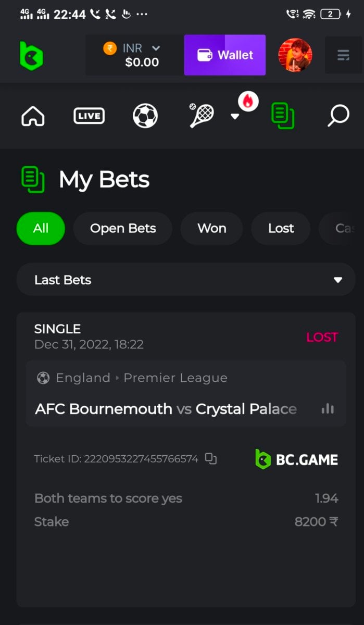The image size is (364, 625).
Task: Click the search magnifier icon
Action: click(338, 116)
